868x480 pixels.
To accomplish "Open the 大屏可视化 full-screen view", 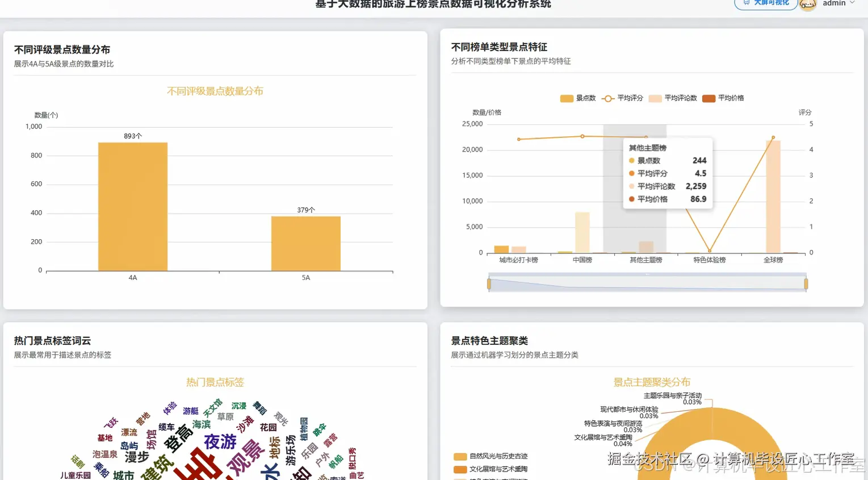I will point(766,2).
